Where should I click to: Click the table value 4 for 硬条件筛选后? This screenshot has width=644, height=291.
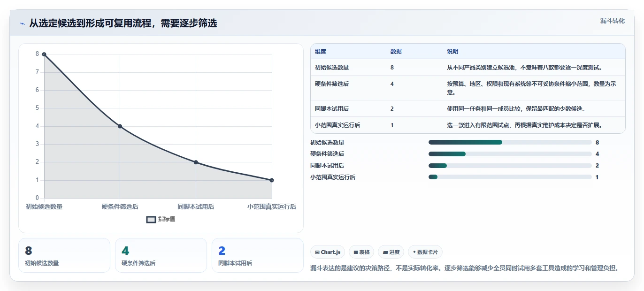point(392,84)
